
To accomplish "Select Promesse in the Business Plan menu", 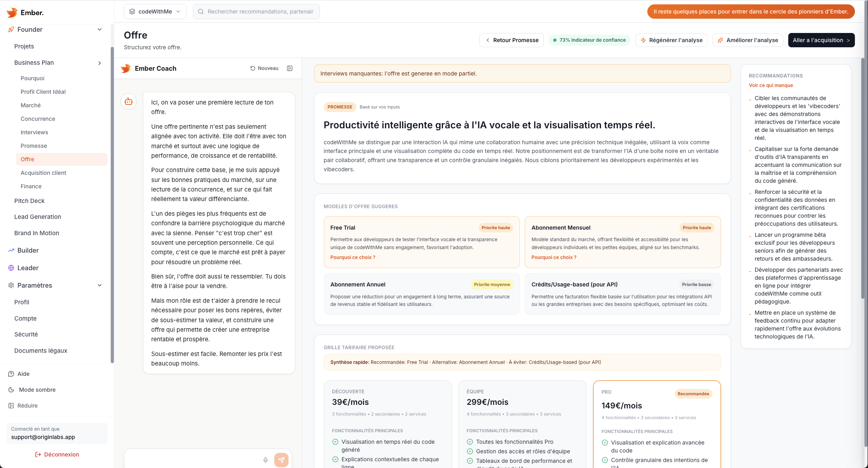I will [34, 146].
